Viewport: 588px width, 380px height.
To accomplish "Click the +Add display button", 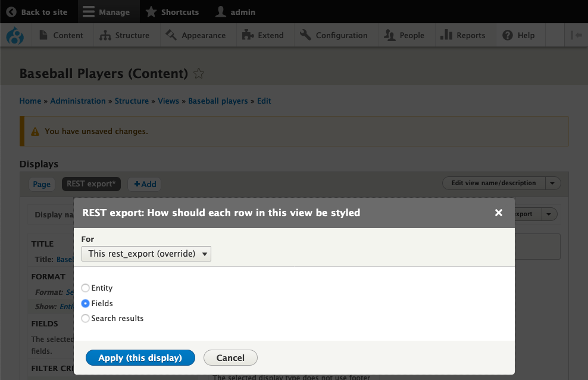I will 144,184.
